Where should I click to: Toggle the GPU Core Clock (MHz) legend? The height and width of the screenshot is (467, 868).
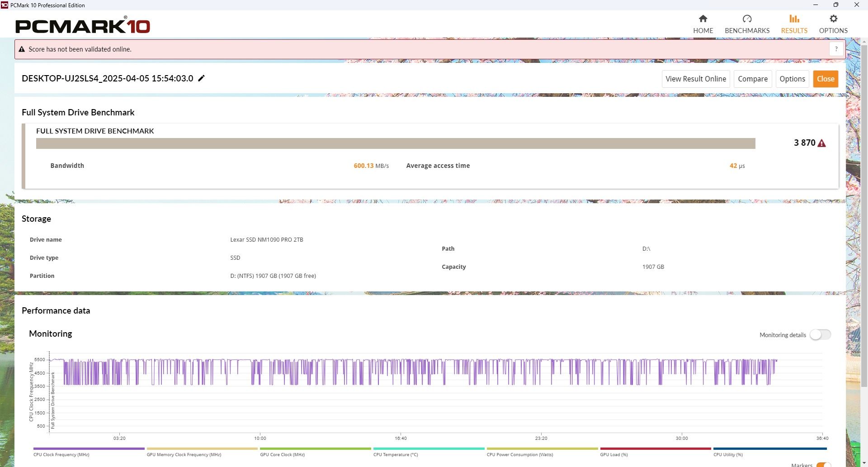tap(316, 452)
